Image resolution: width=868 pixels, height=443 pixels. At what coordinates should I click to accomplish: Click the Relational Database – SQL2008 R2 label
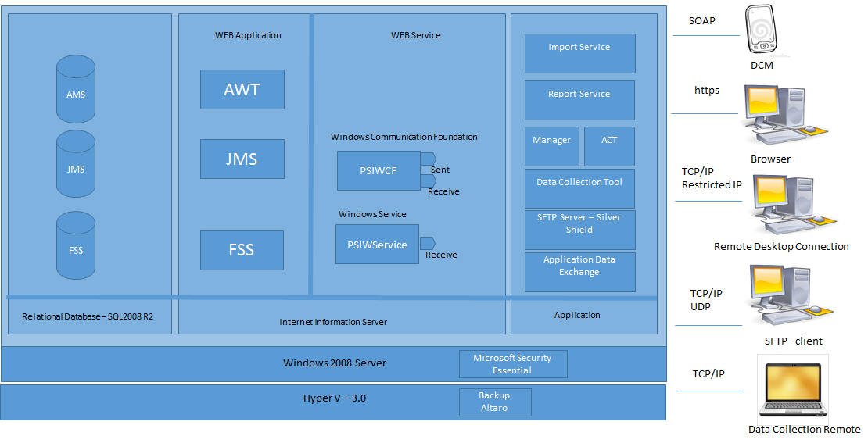coord(88,317)
